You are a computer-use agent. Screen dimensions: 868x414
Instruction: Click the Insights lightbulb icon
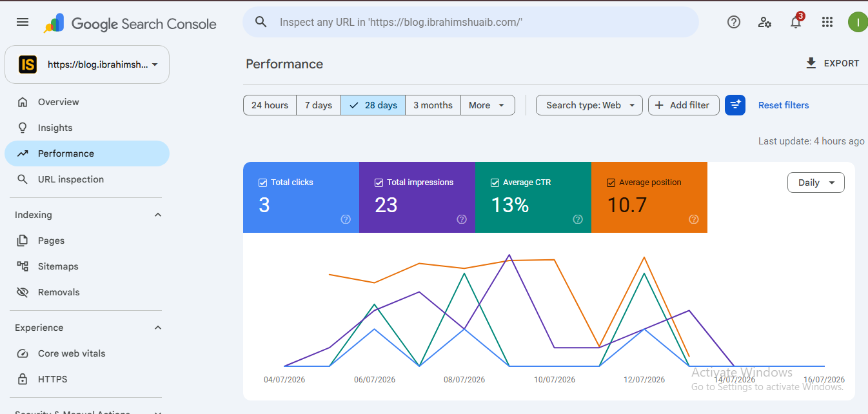[23, 128]
